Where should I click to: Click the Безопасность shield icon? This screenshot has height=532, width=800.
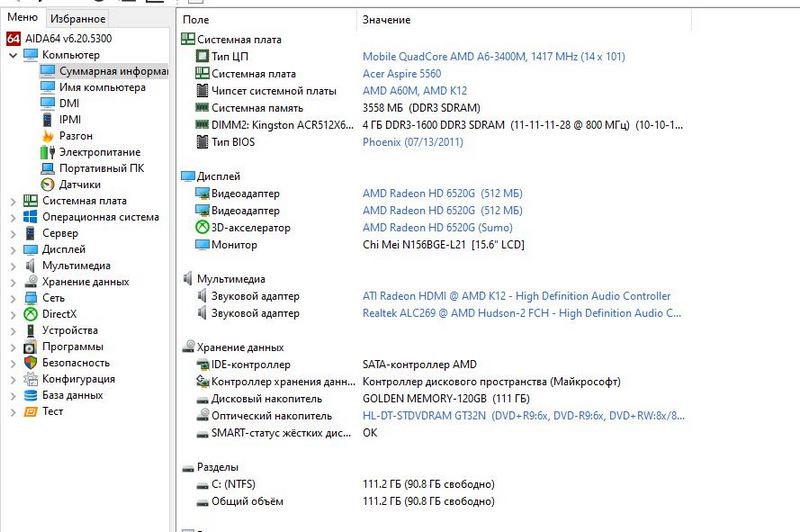coord(30,362)
